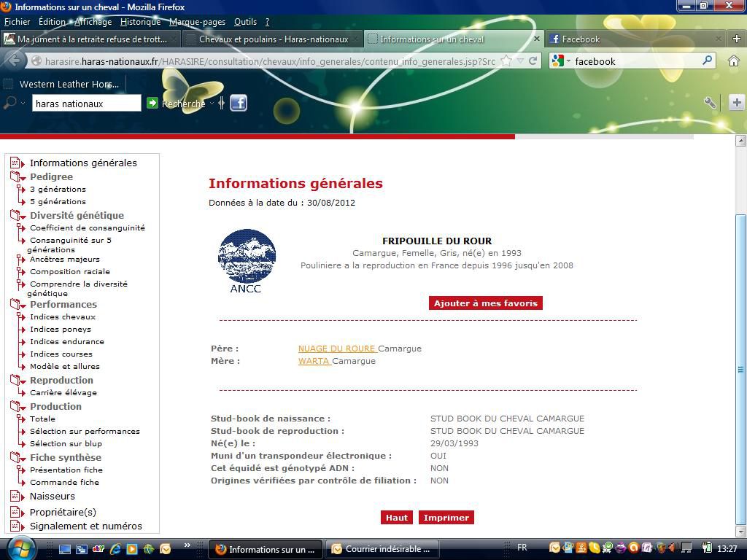Expand the Performances section in sidebar
The image size is (747, 560).
point(18,305)
